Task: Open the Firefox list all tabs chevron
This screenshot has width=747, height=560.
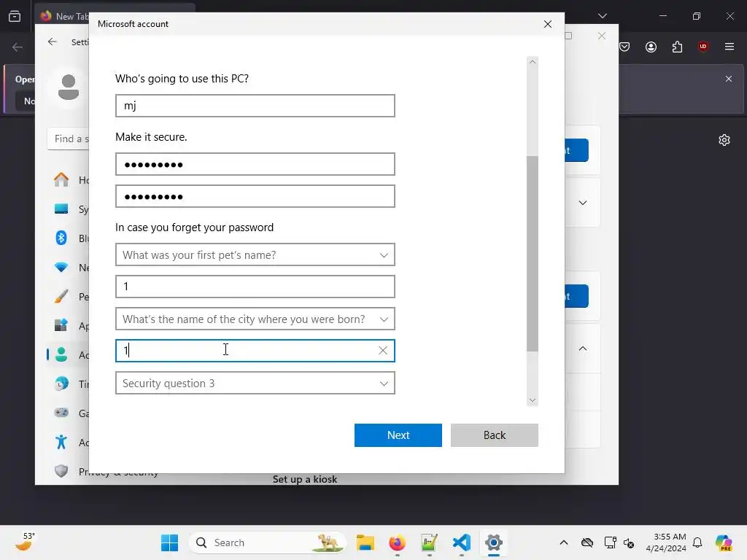Action: click(x=602, y=16)
